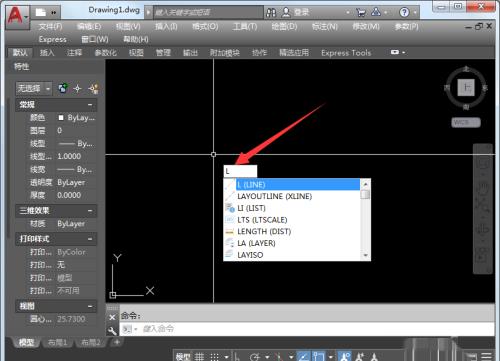This screenshot has width=500, height=361.
Task: Select LA (LAYER) suggestion
Action: [x=292, y=243]
